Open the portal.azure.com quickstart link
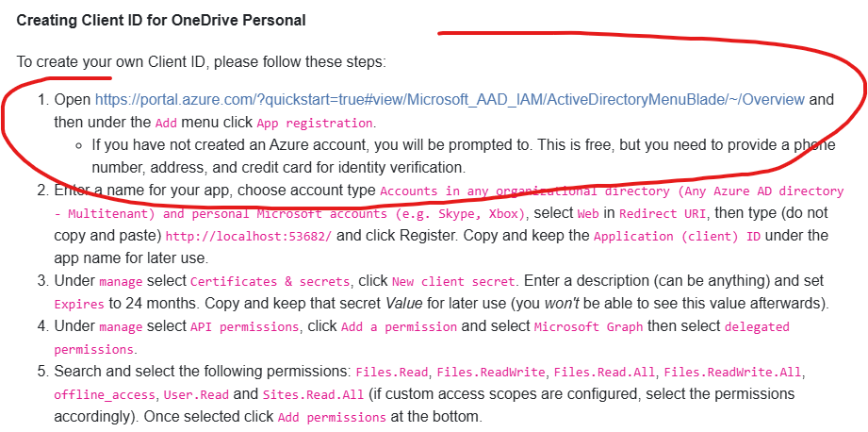868x432 pixels. (450, 99)
